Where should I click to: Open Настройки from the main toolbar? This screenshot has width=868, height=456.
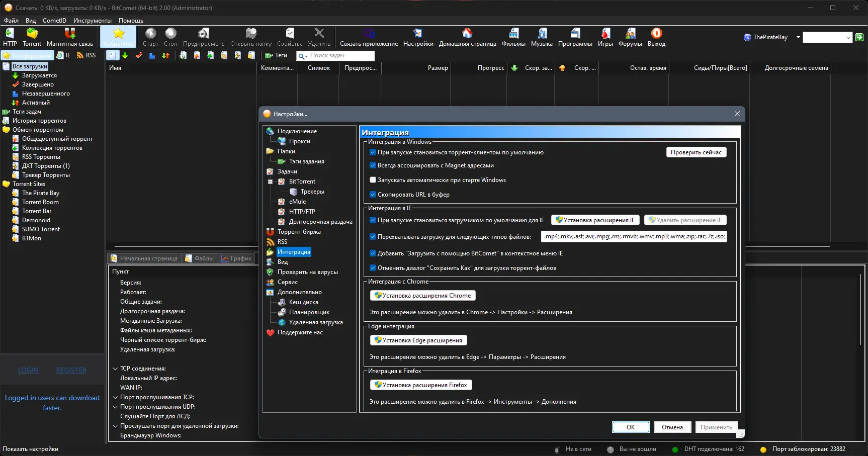[418, 37]
